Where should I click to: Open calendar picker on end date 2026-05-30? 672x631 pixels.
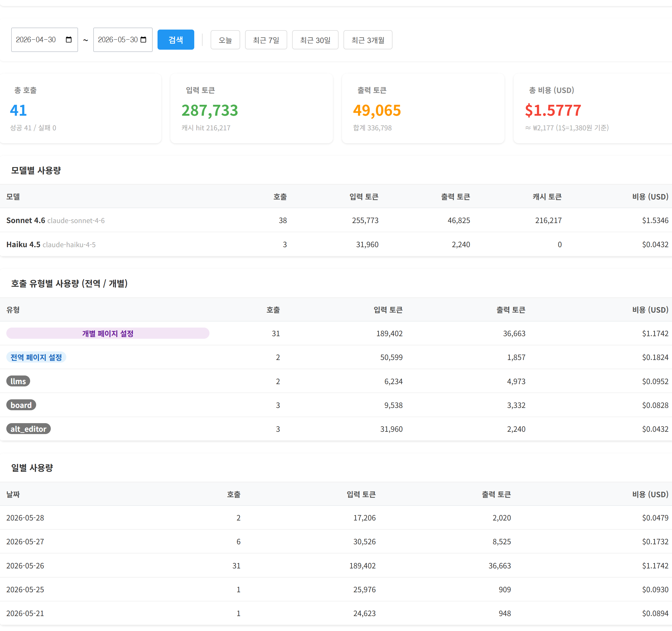(x=143, y=40)
